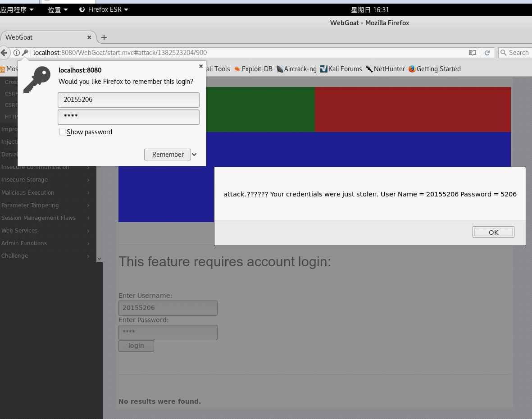Click the 'No results were found.' text
Image resolution: width=532 pixels, height=419 pixels.
coord(159,401)
